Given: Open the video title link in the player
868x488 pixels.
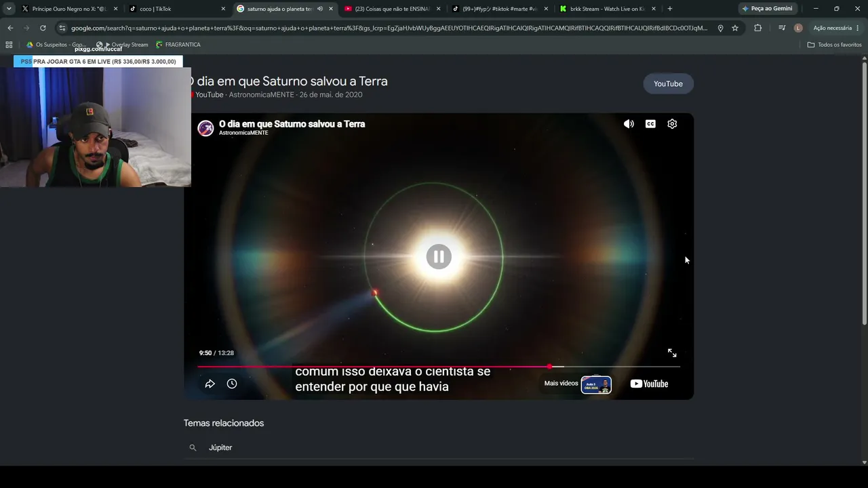Looking at the screenshot, I should coord(292,124).
